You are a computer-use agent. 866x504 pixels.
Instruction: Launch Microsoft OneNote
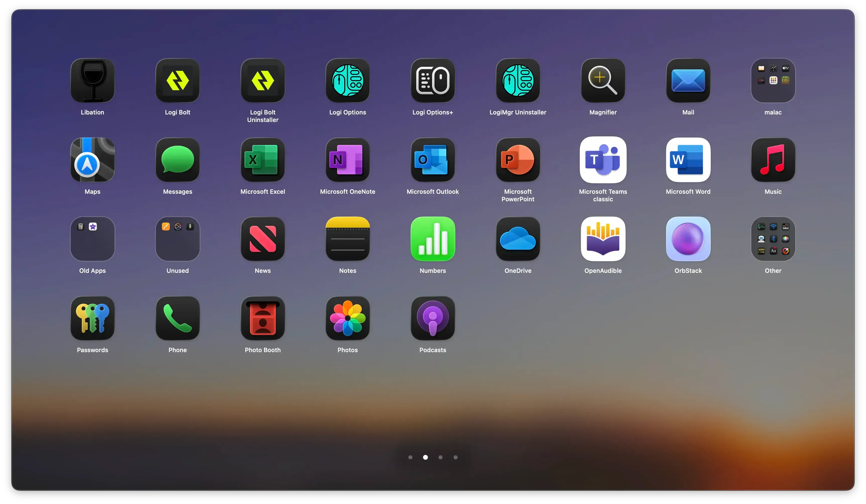[x=348, y=160]
